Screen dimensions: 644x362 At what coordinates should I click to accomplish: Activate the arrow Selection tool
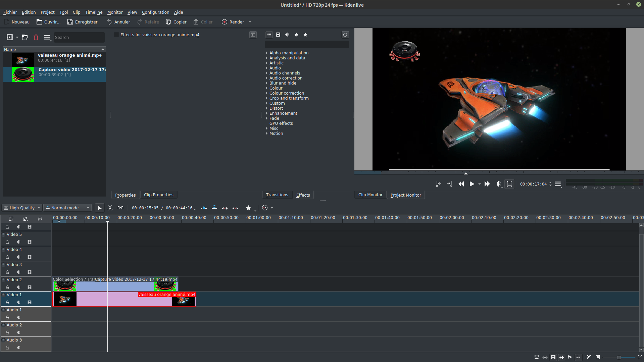coord(100,208)
